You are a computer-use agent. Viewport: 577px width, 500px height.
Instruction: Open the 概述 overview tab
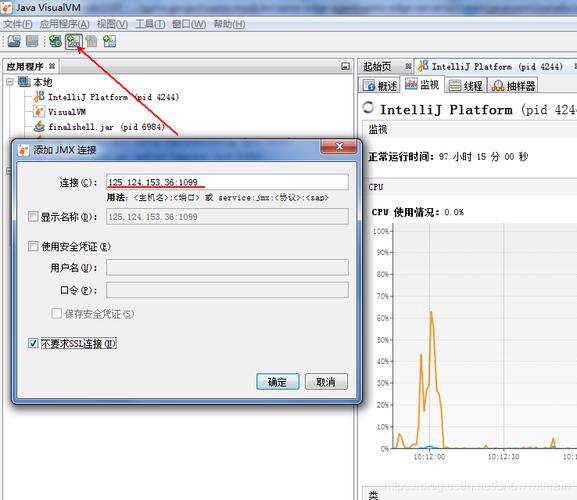(x=380, y=86)
